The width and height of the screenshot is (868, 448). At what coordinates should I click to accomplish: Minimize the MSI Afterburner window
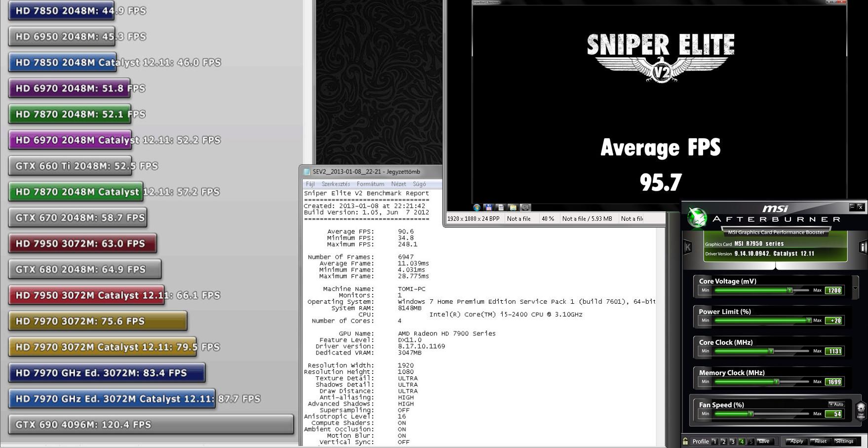coord(852,207)
